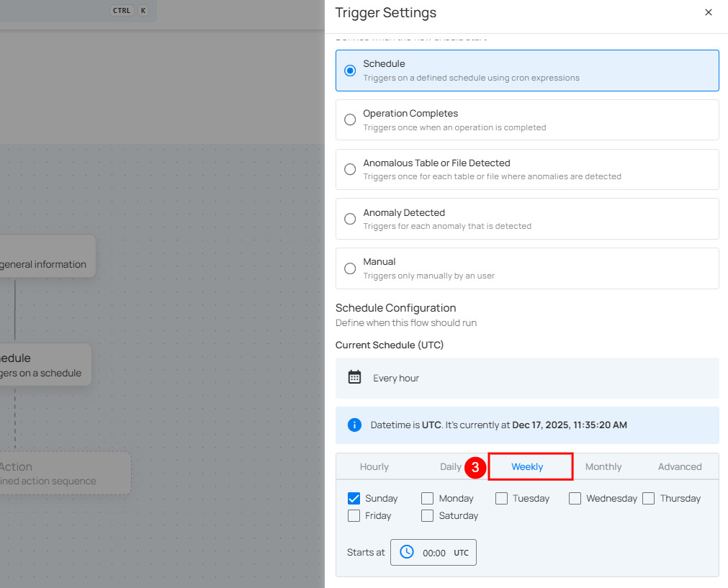Open the Weekly schedule tab
This screenshot has width=728, height=588.
pyautogui.click(x=527, y=467)
